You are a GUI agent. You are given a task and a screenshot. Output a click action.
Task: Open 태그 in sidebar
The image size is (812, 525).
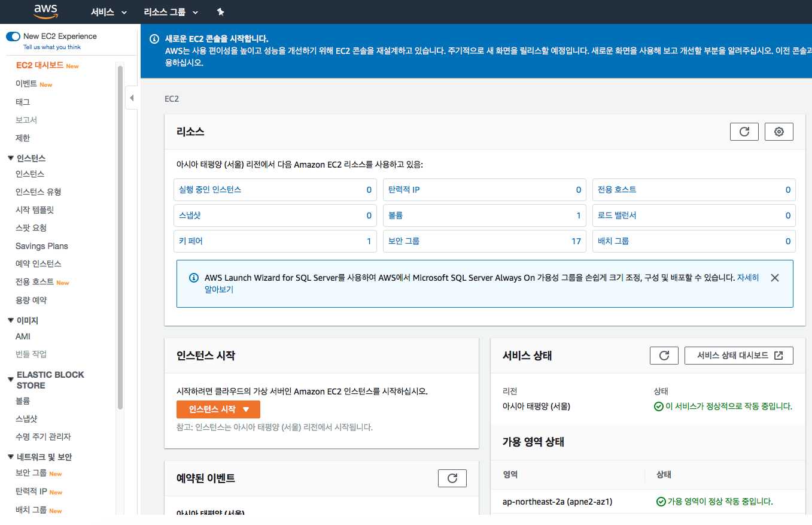tap(23, 102)
